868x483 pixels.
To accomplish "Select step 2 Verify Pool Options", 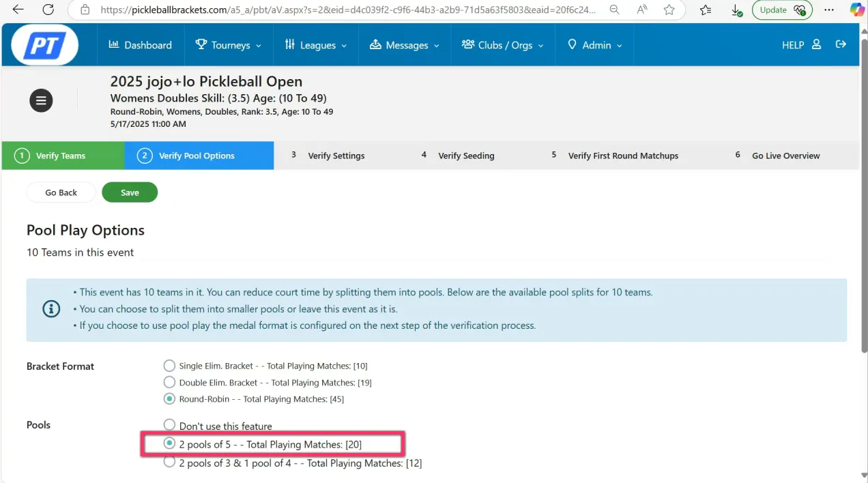I will pos(199,156).
